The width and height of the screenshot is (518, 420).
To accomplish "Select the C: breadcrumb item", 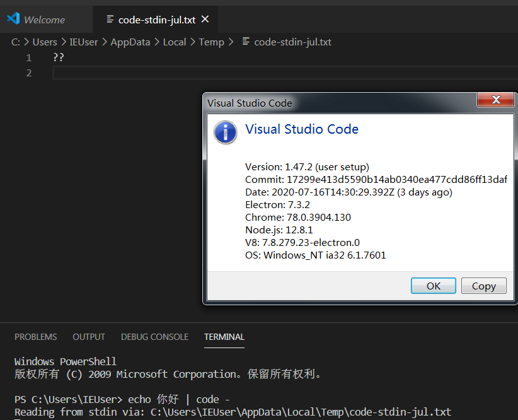I will 15,42.
